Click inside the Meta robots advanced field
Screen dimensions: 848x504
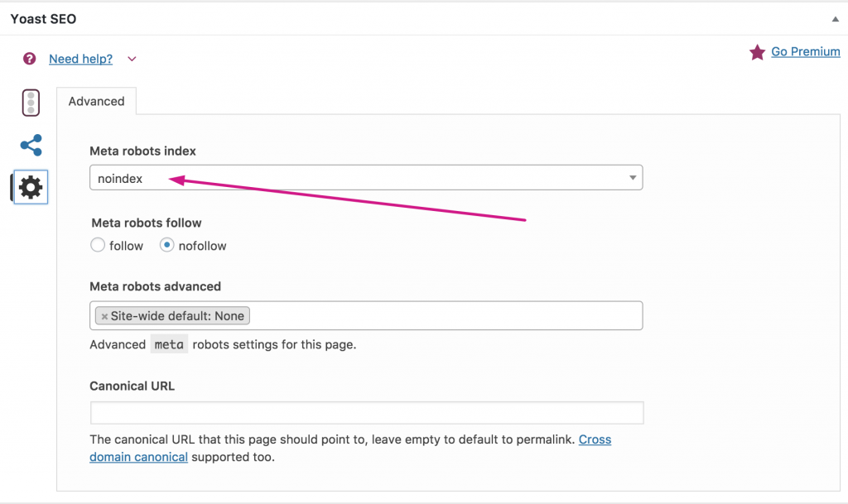tap(447, 316)
